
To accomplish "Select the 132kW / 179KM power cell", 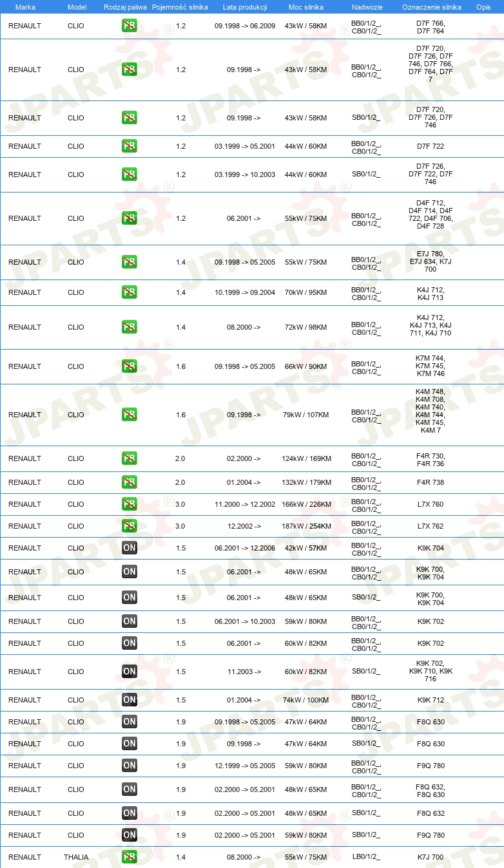I will click(307, 482).
